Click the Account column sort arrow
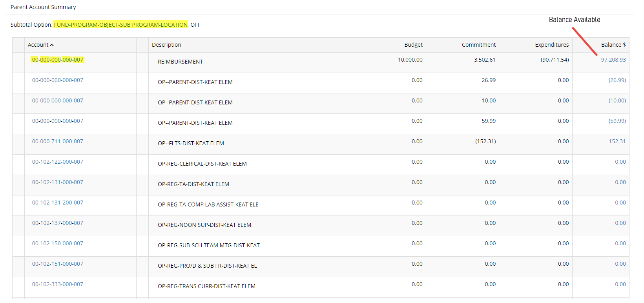Viewport: 644px width, 303px height. click(x=52, y=45)
